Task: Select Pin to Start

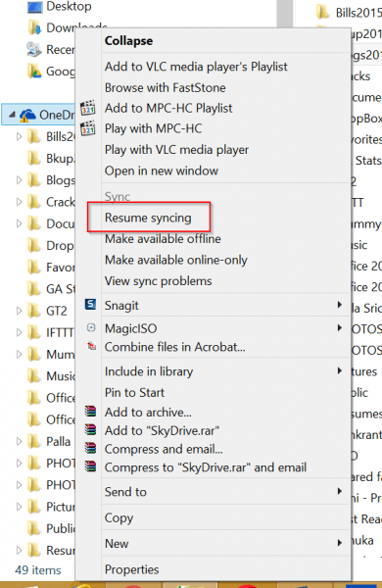Action: tap(134, 393)
